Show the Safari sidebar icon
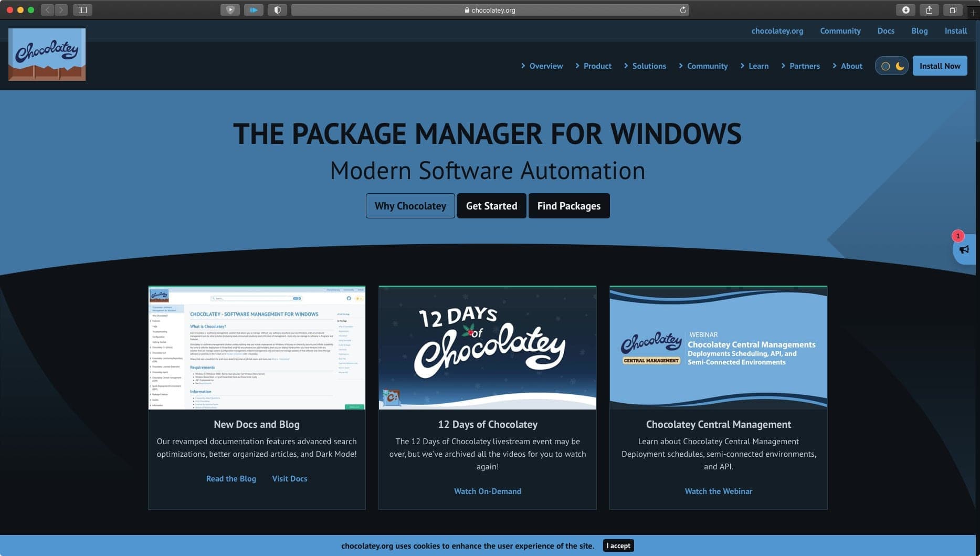Viewport: 980px width, 556px height. coord(82,10)
